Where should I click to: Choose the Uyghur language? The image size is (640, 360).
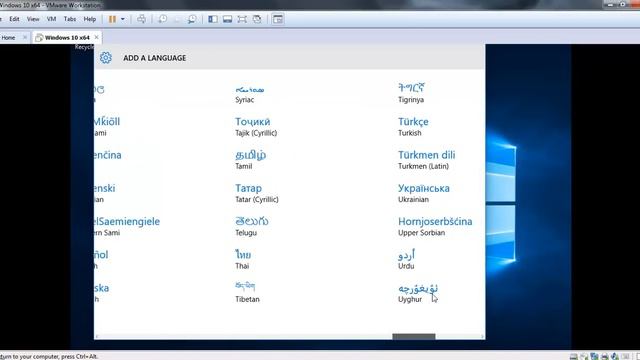(418, 293)
